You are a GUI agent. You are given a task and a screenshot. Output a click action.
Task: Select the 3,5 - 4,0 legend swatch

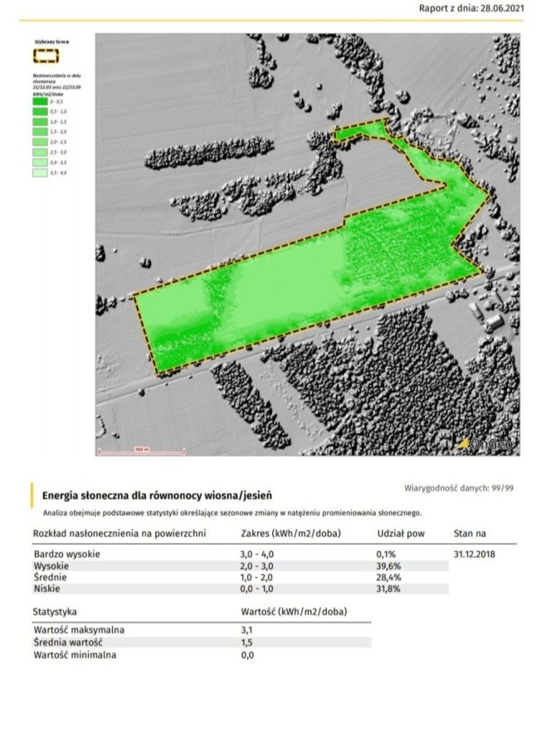coord(40,173)
